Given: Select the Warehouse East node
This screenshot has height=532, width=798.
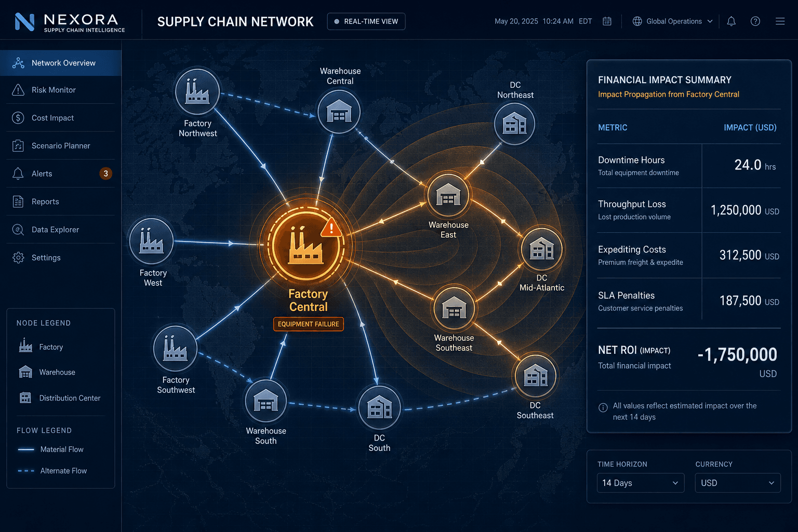Looking at the screenshot, I should pyautogui.click(x=448, y=195).
